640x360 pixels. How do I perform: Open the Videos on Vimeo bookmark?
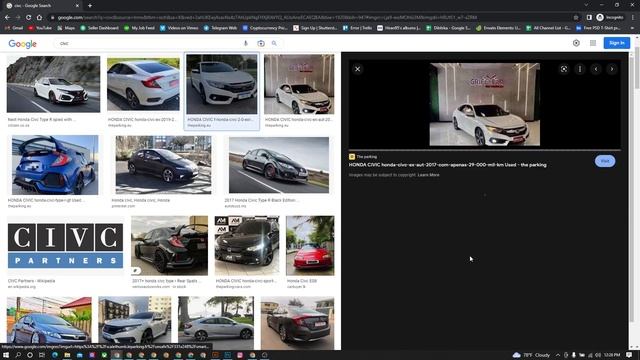click(179, 28)
